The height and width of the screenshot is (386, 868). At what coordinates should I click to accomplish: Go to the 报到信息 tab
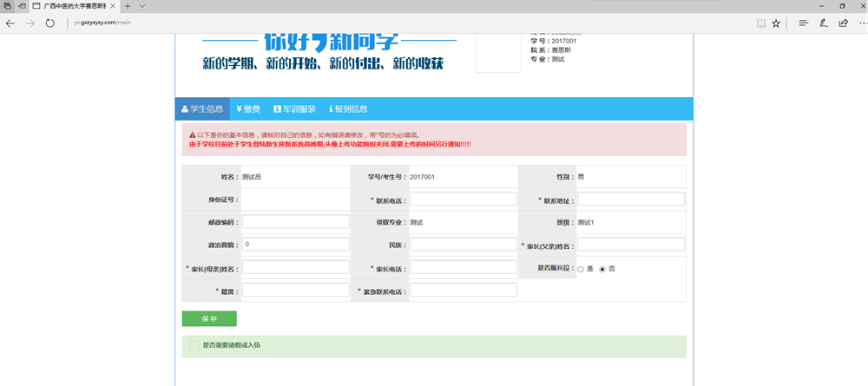(x=348, y=109)
